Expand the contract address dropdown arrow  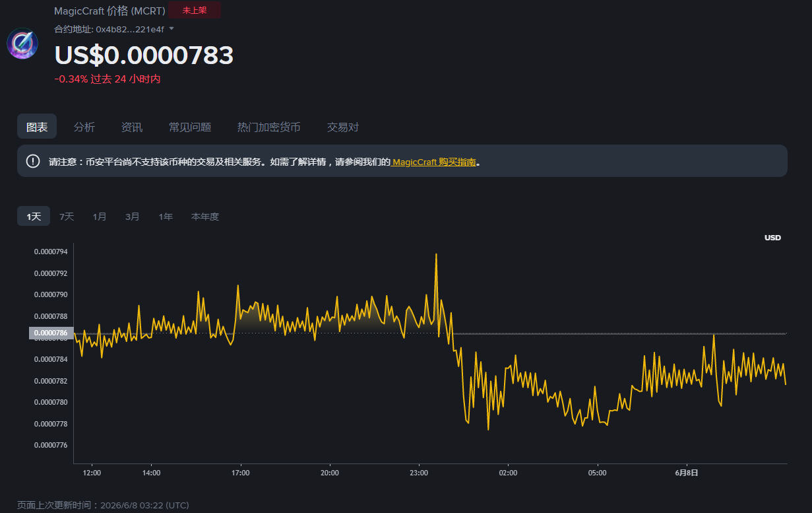[172, 29]
